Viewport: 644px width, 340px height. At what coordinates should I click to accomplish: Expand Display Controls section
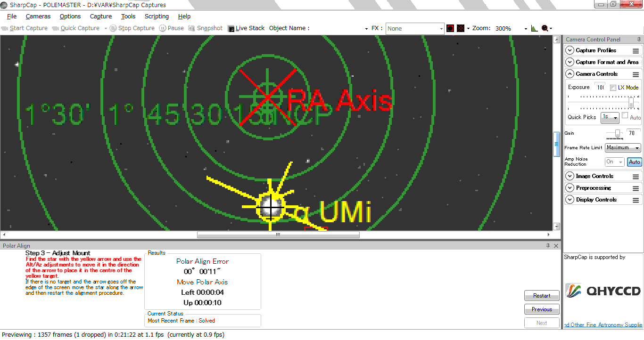pos(570,200)
